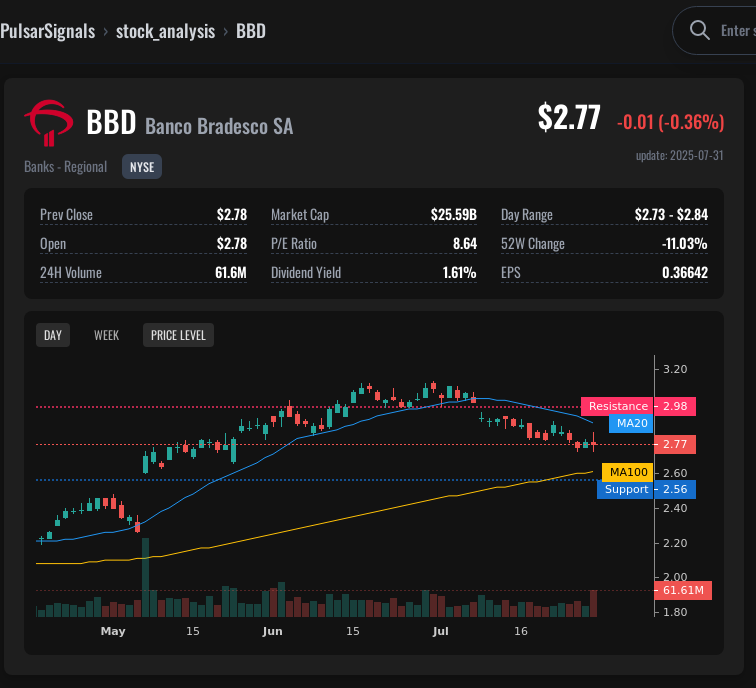Click the Resistance 2.98 label

click(x=638, y=406)
